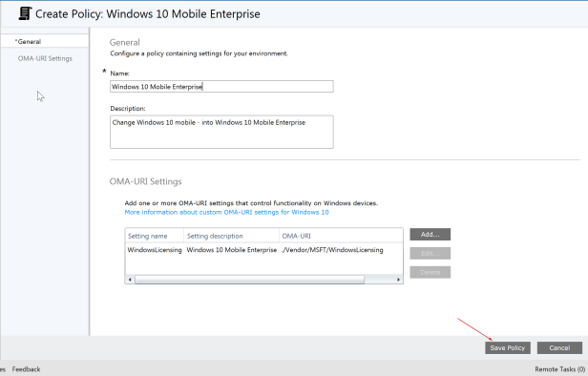Select the General section in sidebar
This screenshot has width=588, height=376.
[x=45, y=41]
